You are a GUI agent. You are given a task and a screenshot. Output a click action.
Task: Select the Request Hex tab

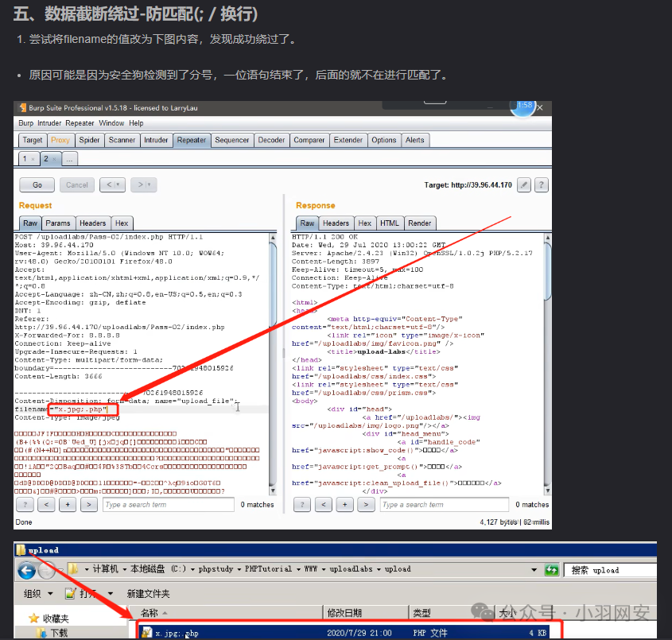click(x=122, y=223)
